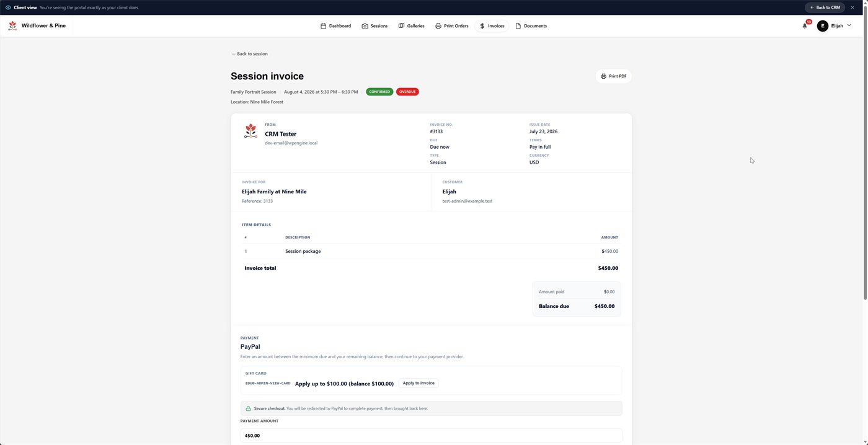This screenshot has height=445, width=868.
Task: Click the test-admin@example.test email
Action: 467,201
